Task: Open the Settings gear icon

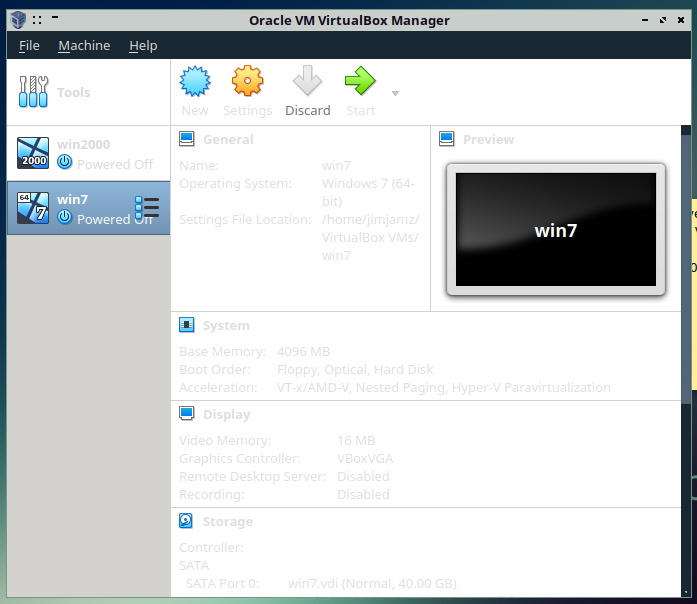Action: coord(248,81)
